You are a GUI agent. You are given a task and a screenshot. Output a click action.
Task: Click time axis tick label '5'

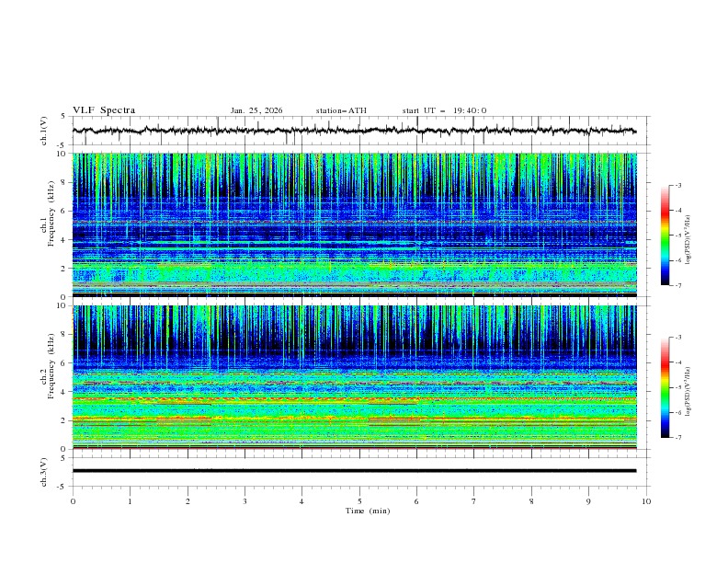pyautogui.click(x=359, y=501)
